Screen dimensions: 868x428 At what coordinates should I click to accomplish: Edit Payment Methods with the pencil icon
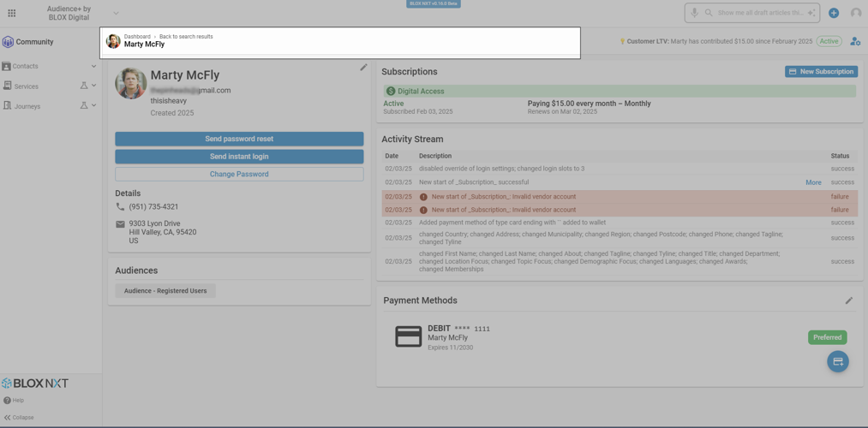pos(849,300)
